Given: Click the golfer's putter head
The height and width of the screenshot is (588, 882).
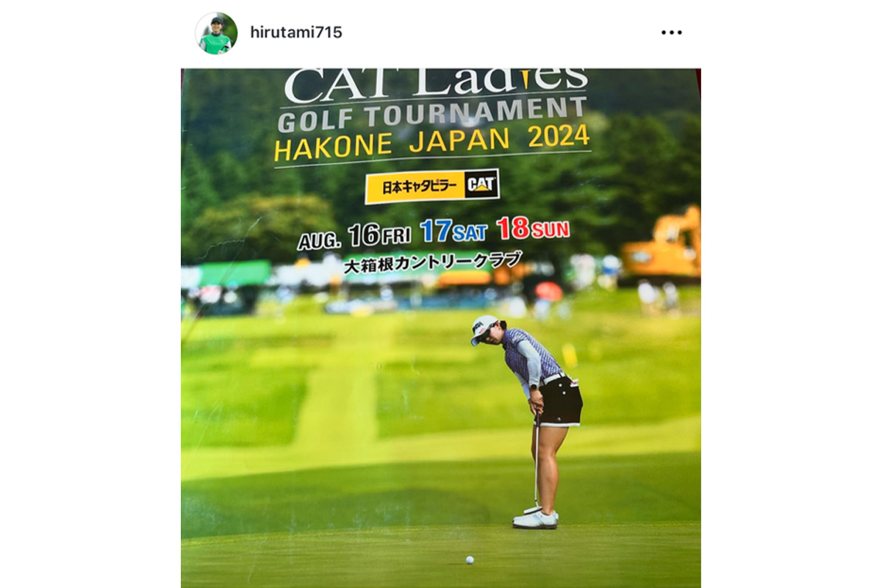Looking at the screenshot, I should 531,509.
